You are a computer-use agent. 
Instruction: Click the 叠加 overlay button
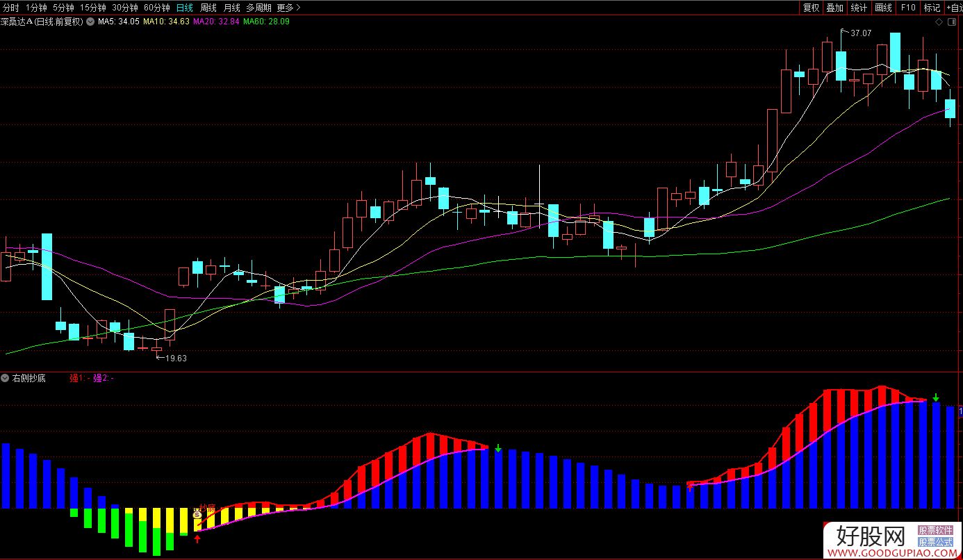834,8
